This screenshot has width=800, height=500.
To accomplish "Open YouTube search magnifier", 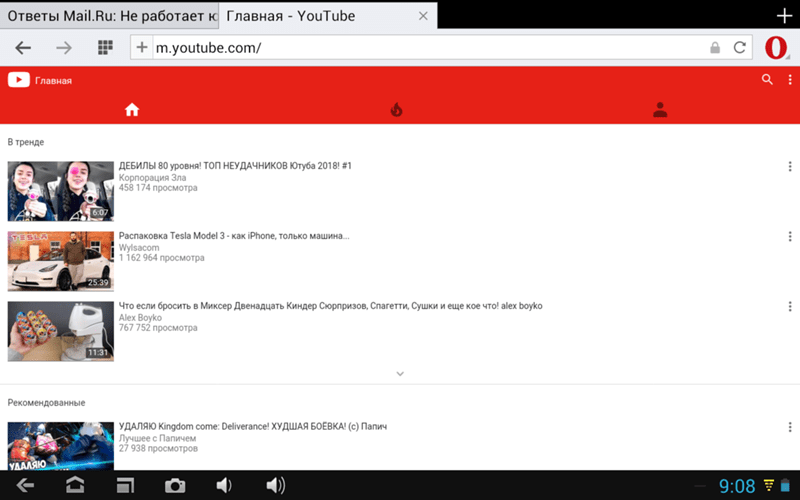I will tap(767, 80).
